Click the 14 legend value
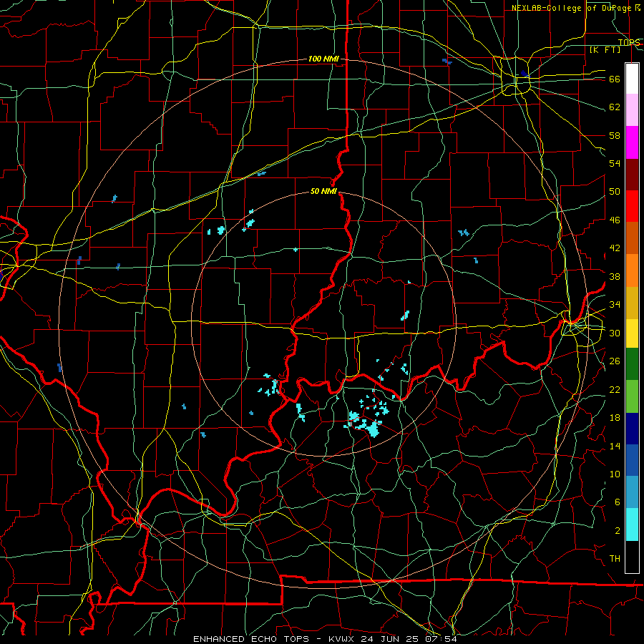644x644 pixels. pyautogui.click(x=615, y=446)
